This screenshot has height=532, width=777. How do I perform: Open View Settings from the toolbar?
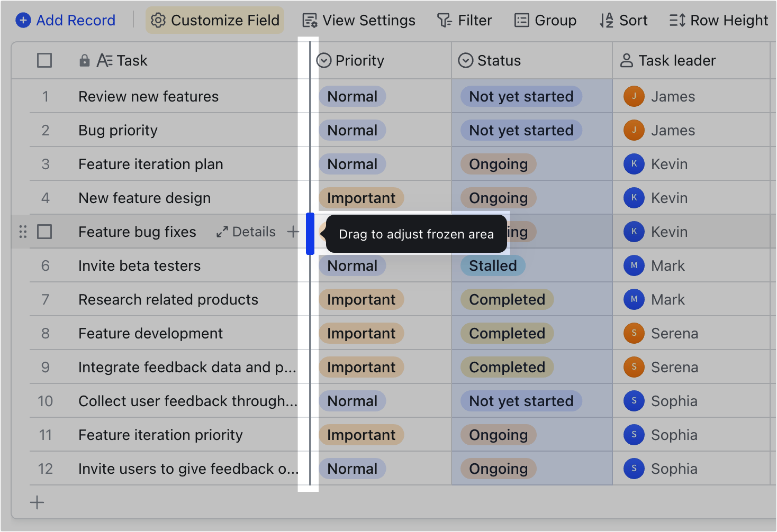pos(358,20)
